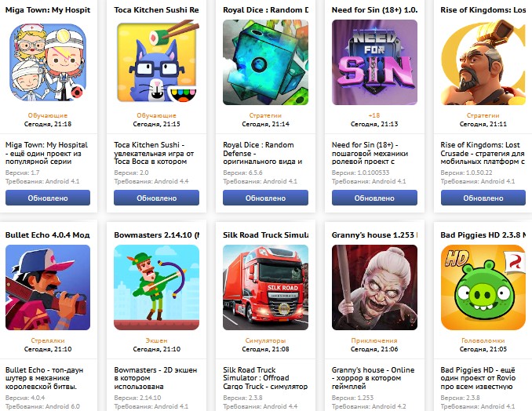Open the Bad Piggies HD green pig icon

483,287
